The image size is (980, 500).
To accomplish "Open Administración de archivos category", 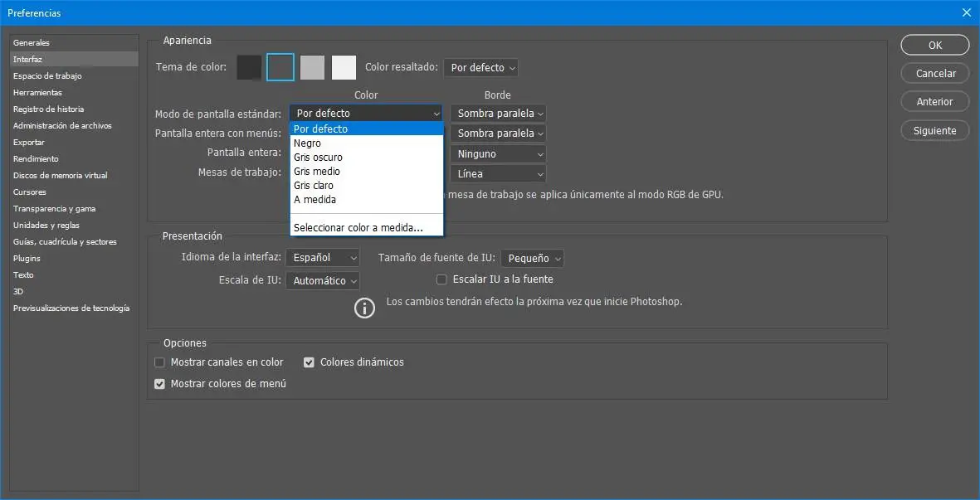I will pyautogui.click(x=75, y=125).
